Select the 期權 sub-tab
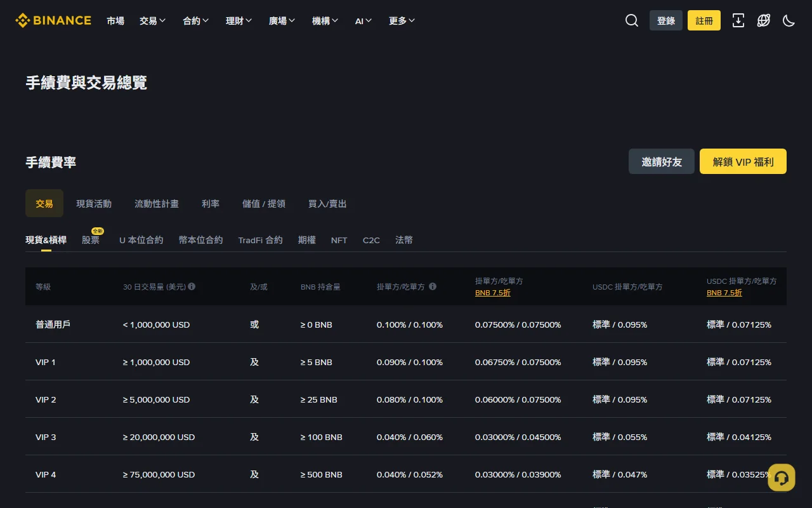812x508 pixels. pos(307,239)
